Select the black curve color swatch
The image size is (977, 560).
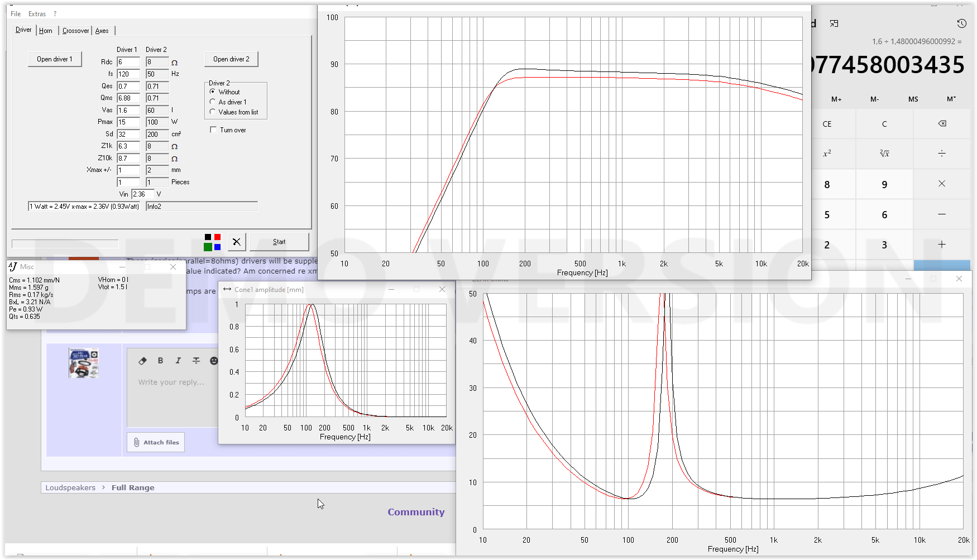[208, 237]
